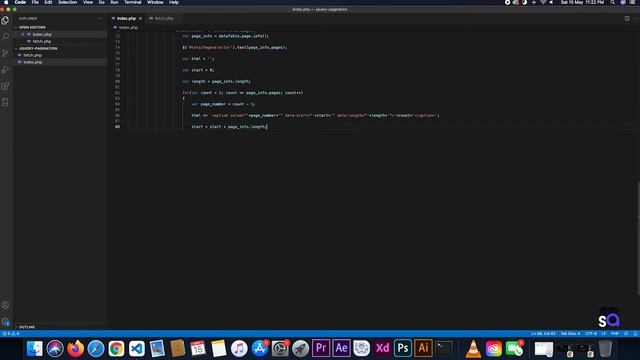Open the Run menu

coord(114,2)
